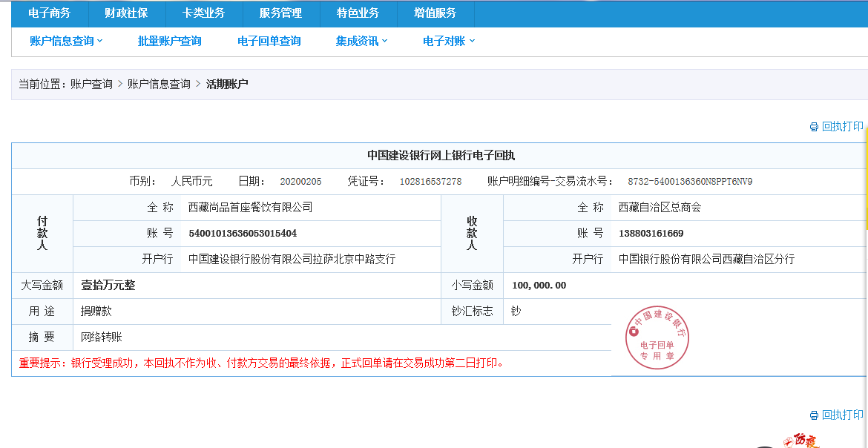Click the voucher number 102816537278

[431, 182]
